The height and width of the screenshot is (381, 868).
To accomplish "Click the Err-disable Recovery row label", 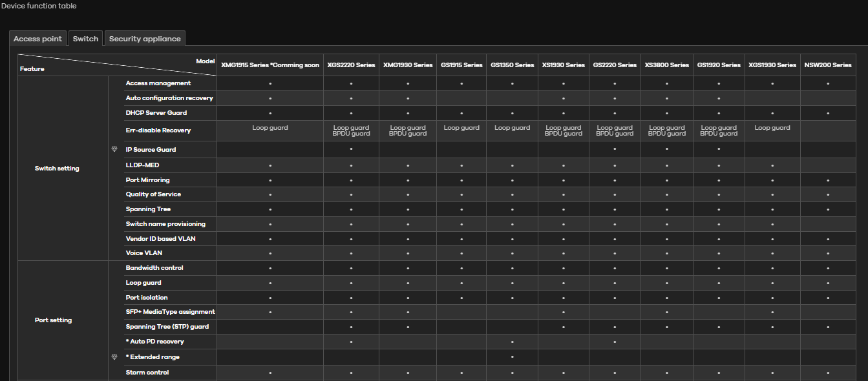I will tap(158, 130).
